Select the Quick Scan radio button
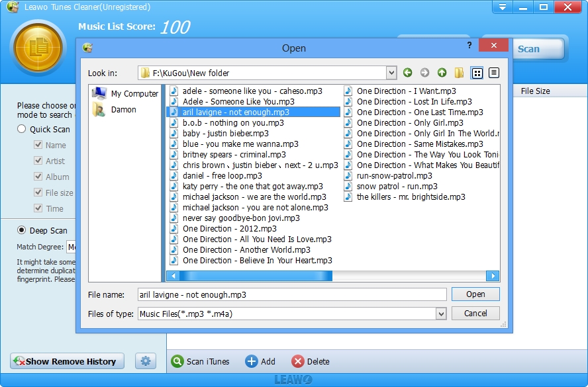588x387 pixels. coord(23,129)
